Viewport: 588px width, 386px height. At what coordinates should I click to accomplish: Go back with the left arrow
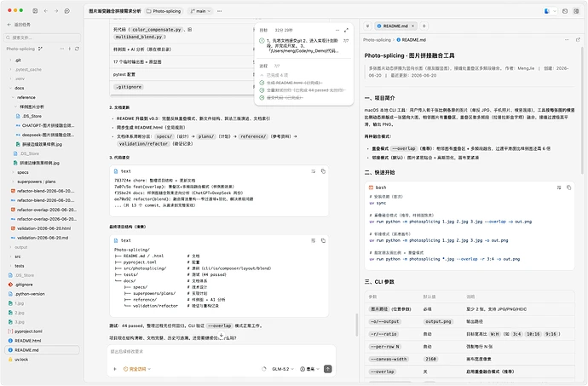tap(46, 11)
